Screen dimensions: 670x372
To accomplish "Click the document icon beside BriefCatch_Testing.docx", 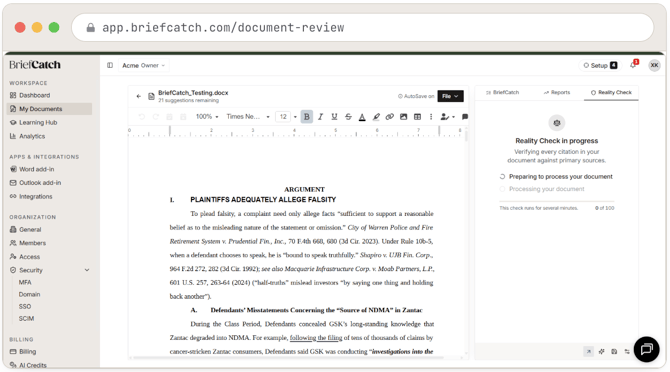I will click(x=151, y=96).
